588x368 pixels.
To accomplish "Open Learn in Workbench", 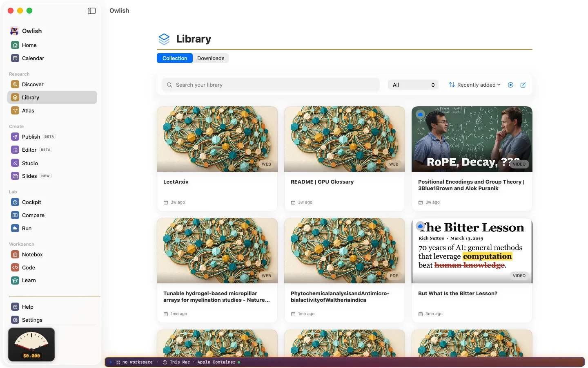I will 52,280.
